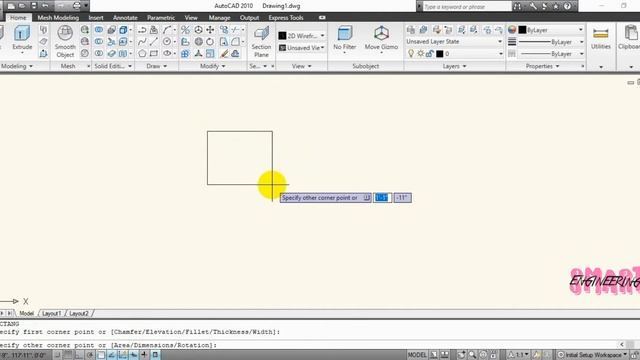Click the Help question mark icon
This screenshot has width=640, height=360.
click(x=567, y=6)
